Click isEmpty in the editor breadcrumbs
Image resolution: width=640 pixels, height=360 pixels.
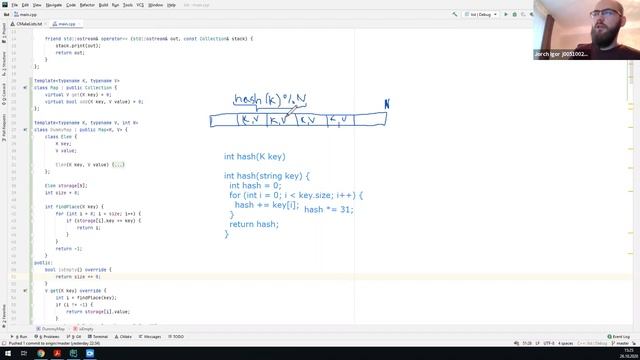click(x=84, y=329)
